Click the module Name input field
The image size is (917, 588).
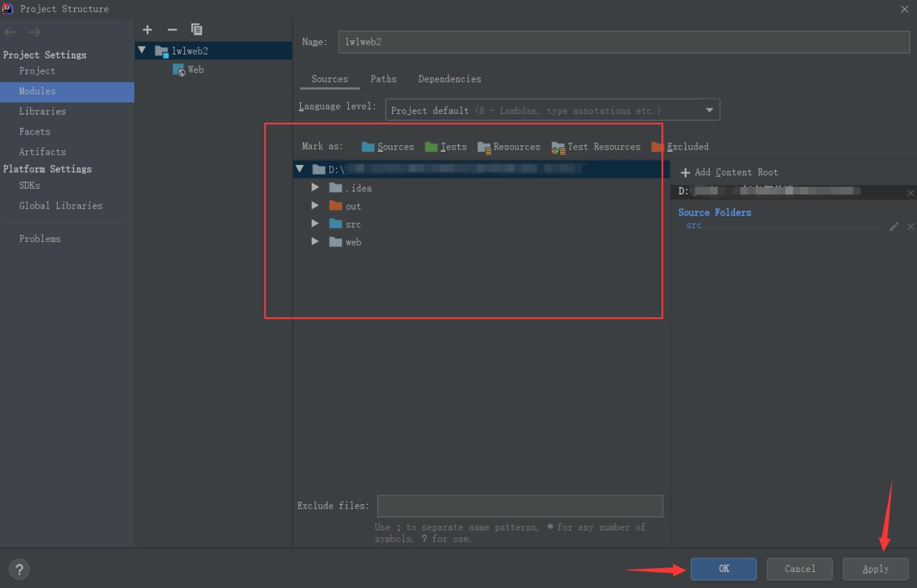(624, 42)
